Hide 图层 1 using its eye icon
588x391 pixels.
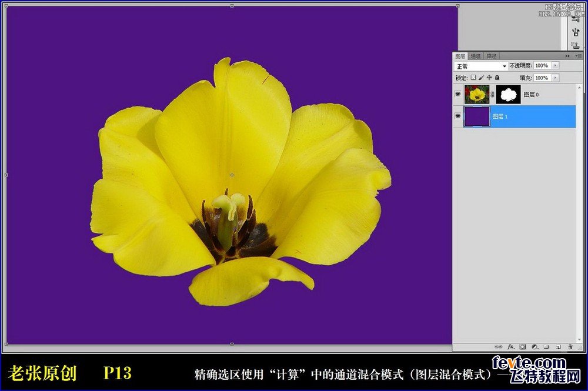[x=457, y=116]
